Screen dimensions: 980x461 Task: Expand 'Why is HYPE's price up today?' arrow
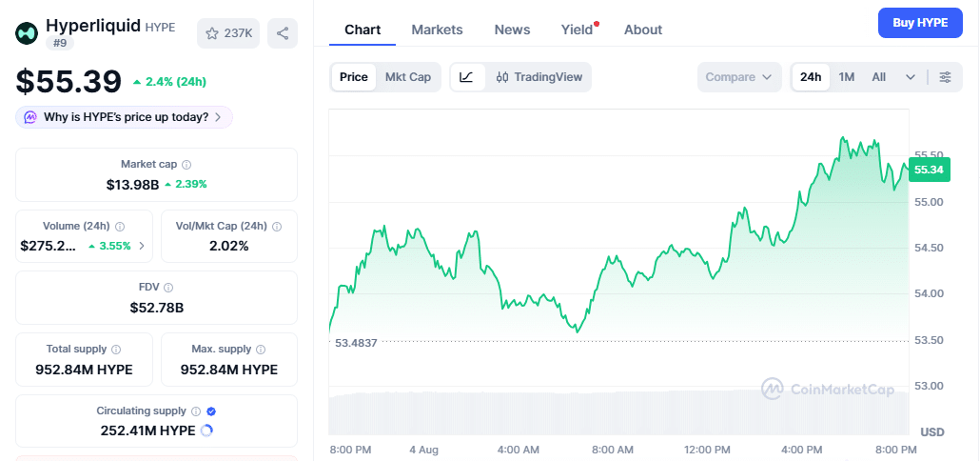point(218,117)
